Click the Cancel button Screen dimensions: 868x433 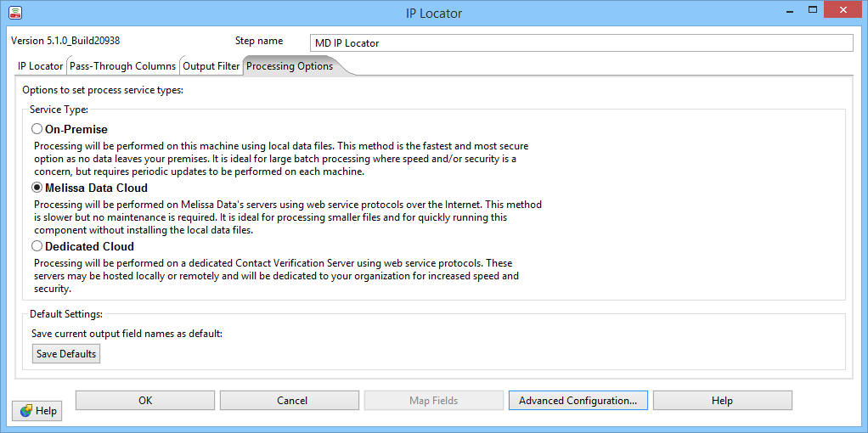(292, 401)
